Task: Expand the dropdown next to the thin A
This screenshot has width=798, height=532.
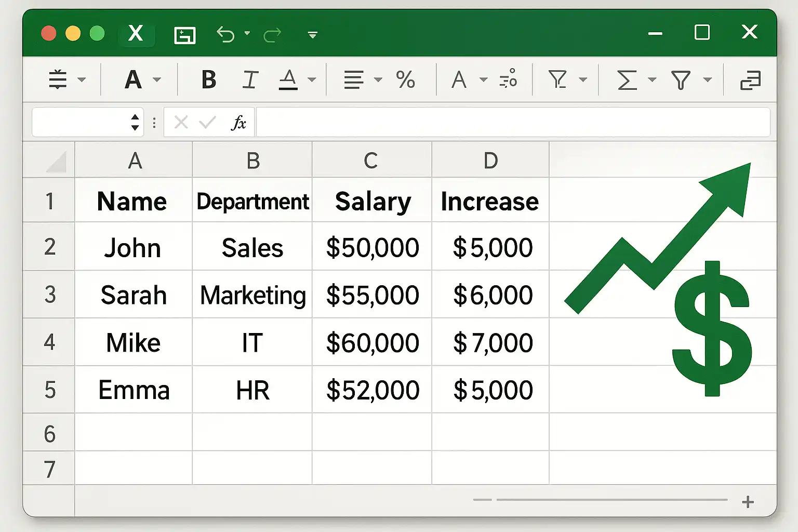Action: 483,79
